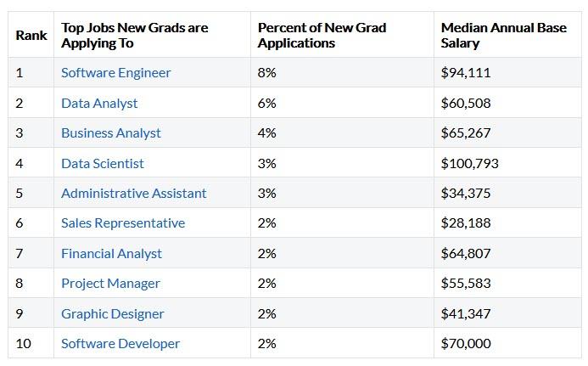
Task: Open the Software Engineer job link
Action: point(115,73)
